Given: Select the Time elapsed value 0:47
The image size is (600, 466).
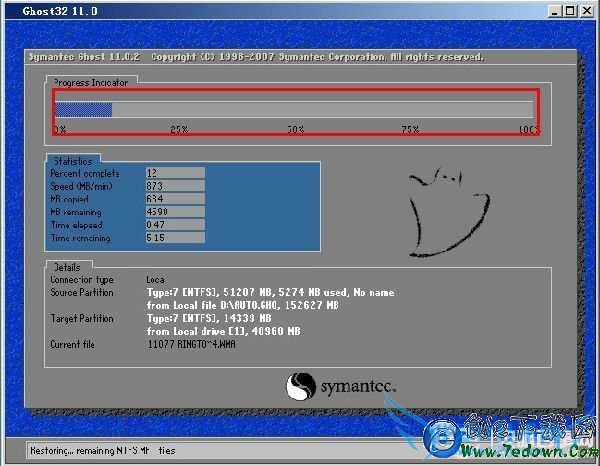Looking at the screenshot, I should click(x=175, y=225).
